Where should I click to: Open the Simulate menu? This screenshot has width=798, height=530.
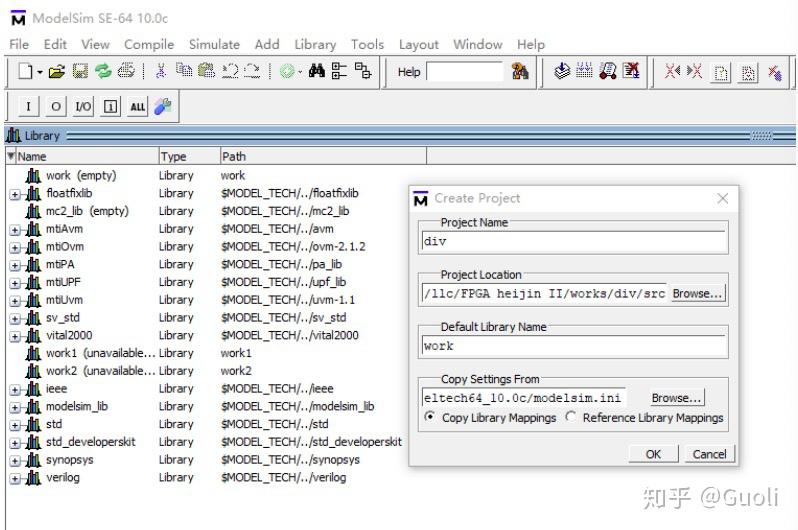coord(214,44)
